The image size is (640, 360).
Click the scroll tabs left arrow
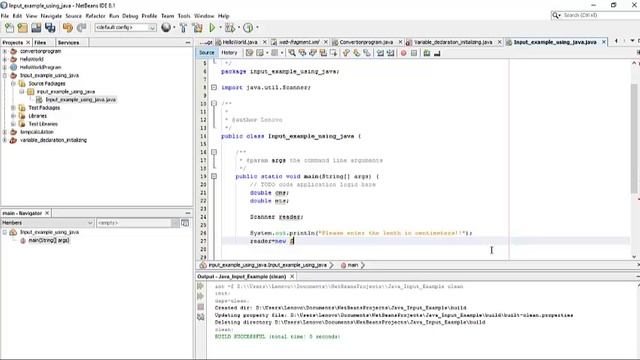pyautogui.click(x=616, y=41)
